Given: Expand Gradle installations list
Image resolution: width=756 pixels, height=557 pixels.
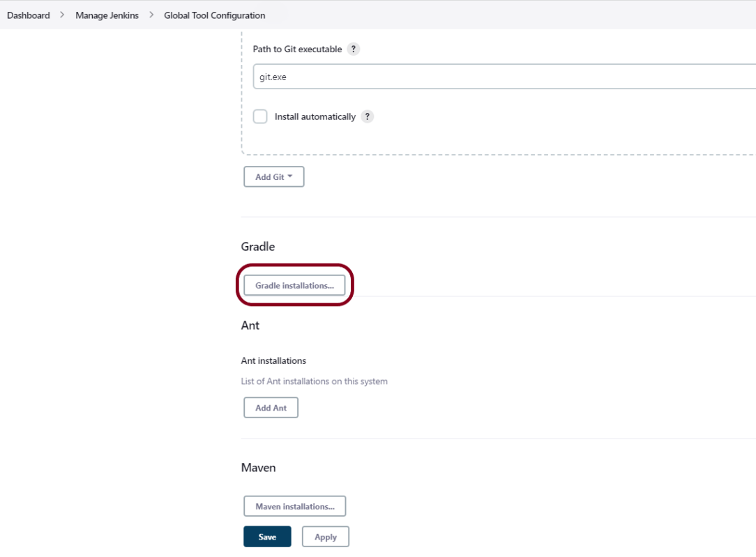Looking at the screenshot, I should point(294,285).
